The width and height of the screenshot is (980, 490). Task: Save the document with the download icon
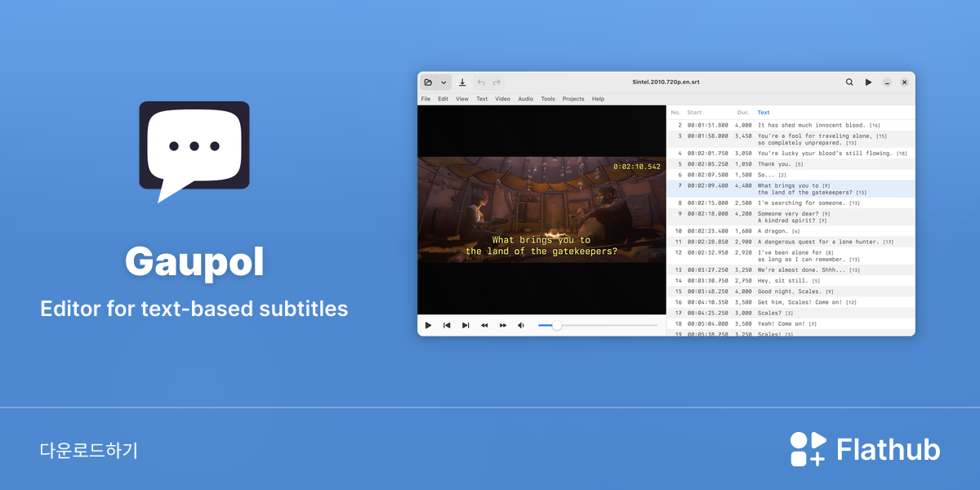tap(462, 82)
